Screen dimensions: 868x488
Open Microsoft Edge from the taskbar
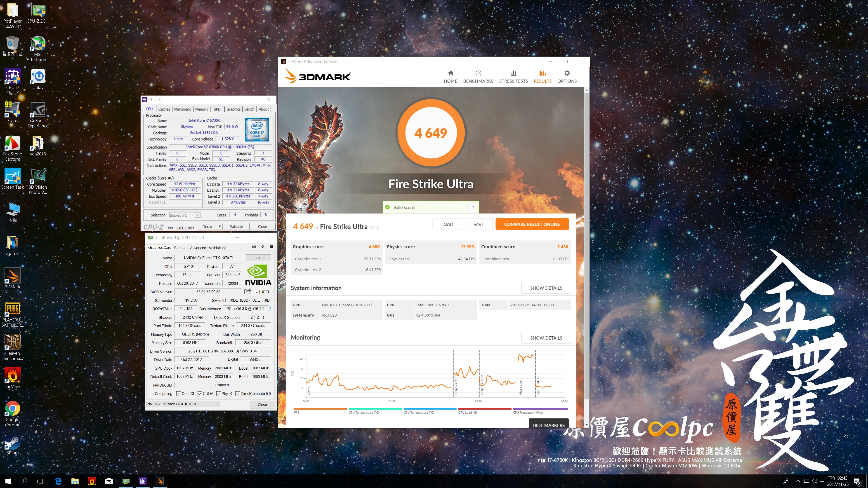[x=58, y=481]
